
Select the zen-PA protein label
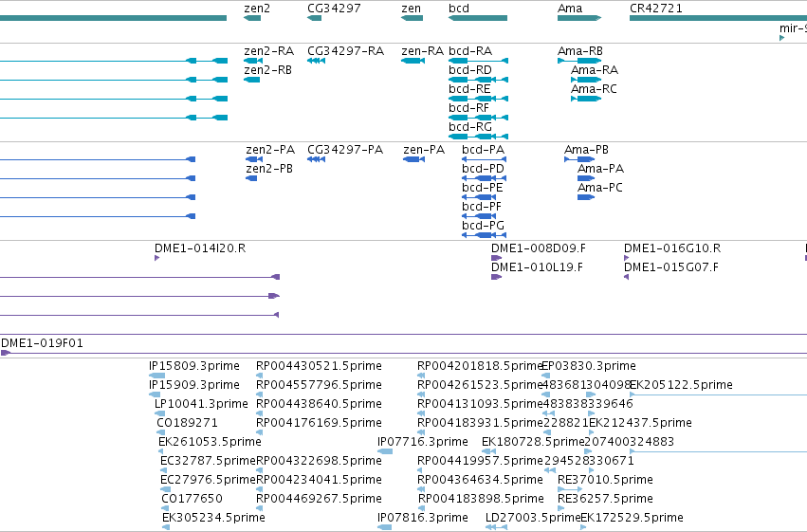424,150
